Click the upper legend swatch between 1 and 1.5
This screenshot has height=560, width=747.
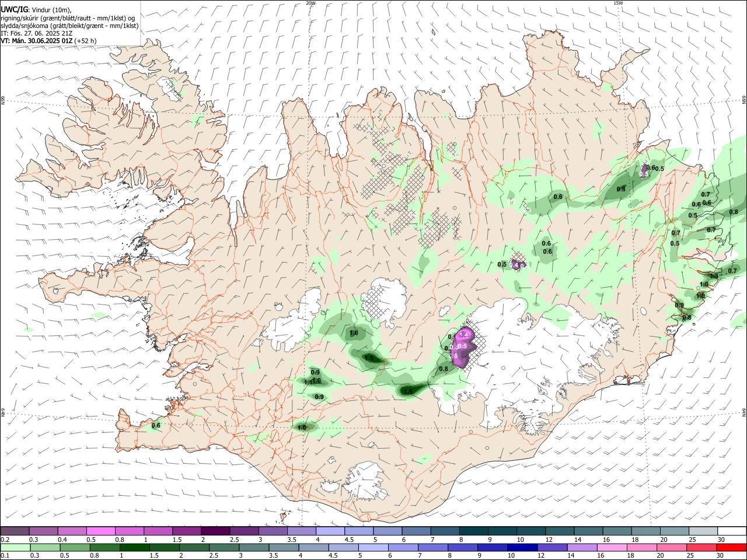158,531
